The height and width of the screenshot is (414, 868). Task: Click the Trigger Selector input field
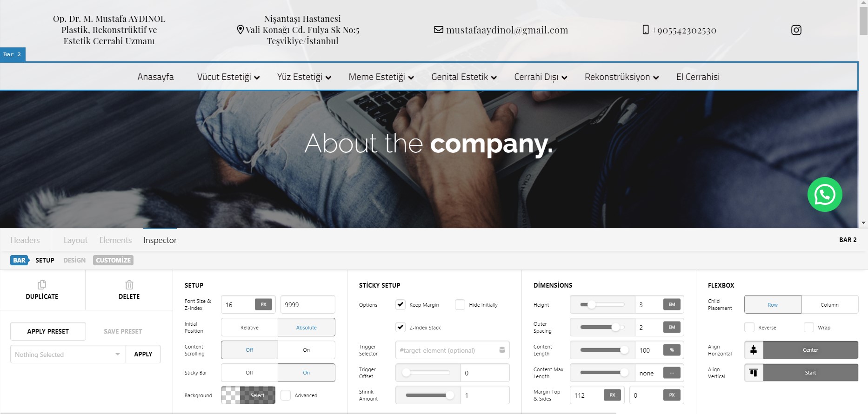point(447,350)
